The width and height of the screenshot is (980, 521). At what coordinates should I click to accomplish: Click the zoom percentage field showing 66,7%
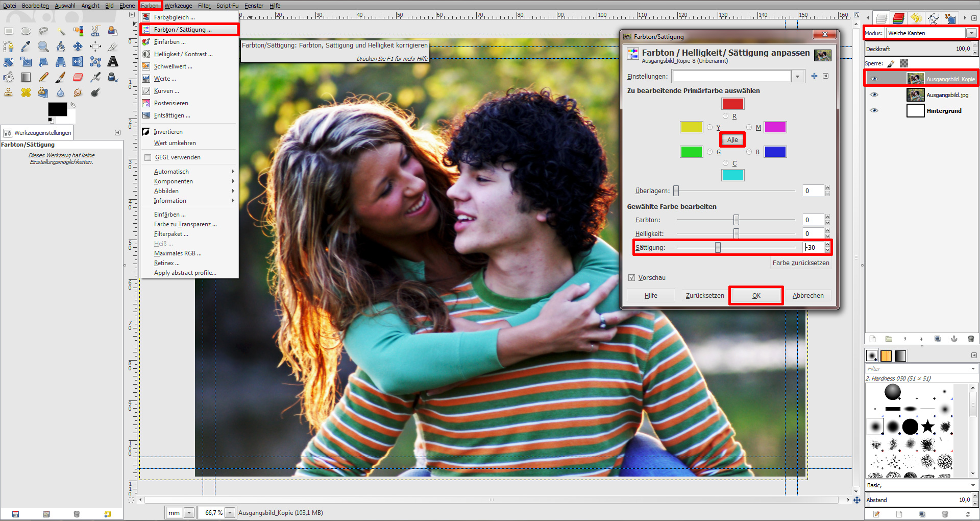[x=213, y=512]
